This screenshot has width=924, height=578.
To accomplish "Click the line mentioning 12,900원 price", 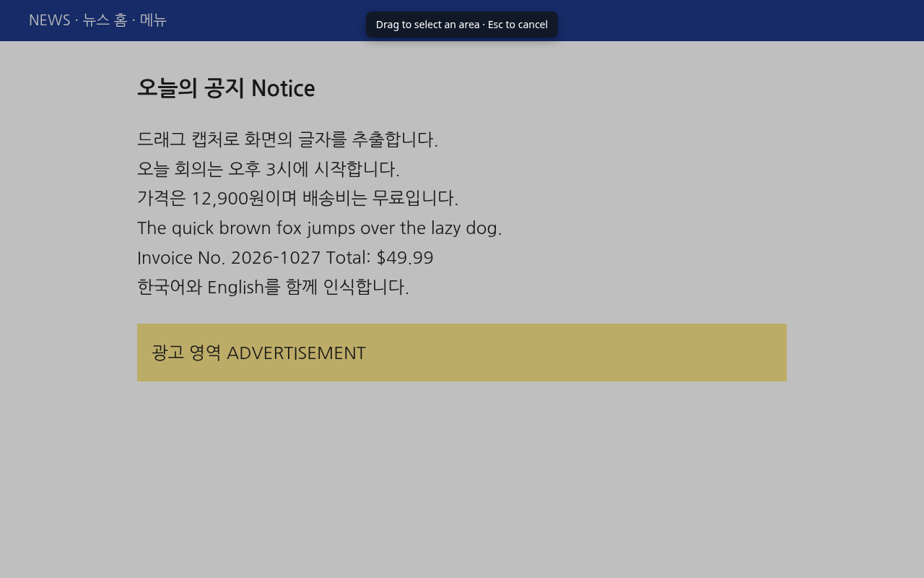I will tap(297, 198).
